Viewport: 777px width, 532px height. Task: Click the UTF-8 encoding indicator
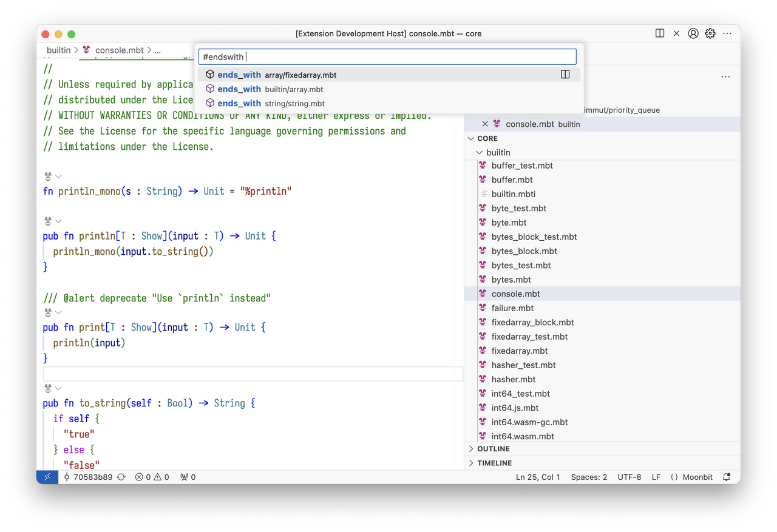pos(629,477)
